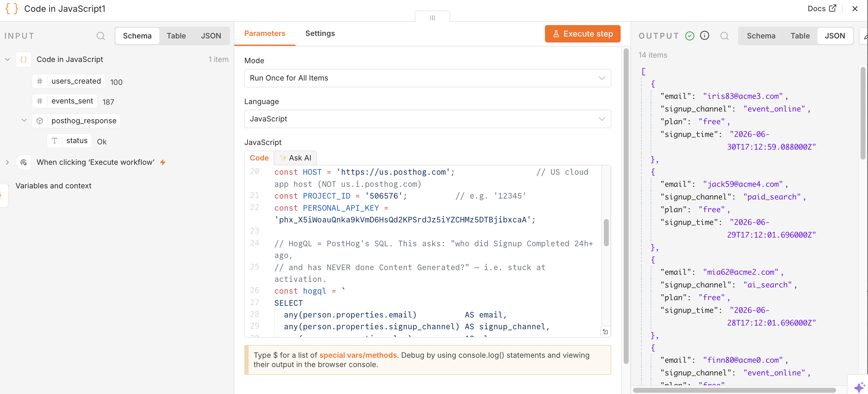This screenshot has height=394, width=868.
Task: Switch INPUT view to Table
Action: 176,36
